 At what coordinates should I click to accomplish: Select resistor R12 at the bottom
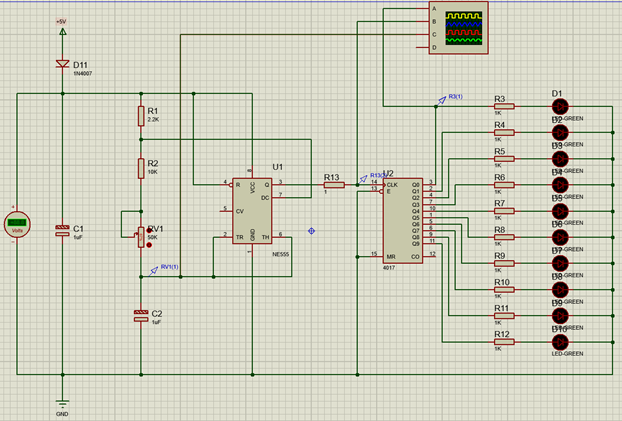(x=499, y=341)
